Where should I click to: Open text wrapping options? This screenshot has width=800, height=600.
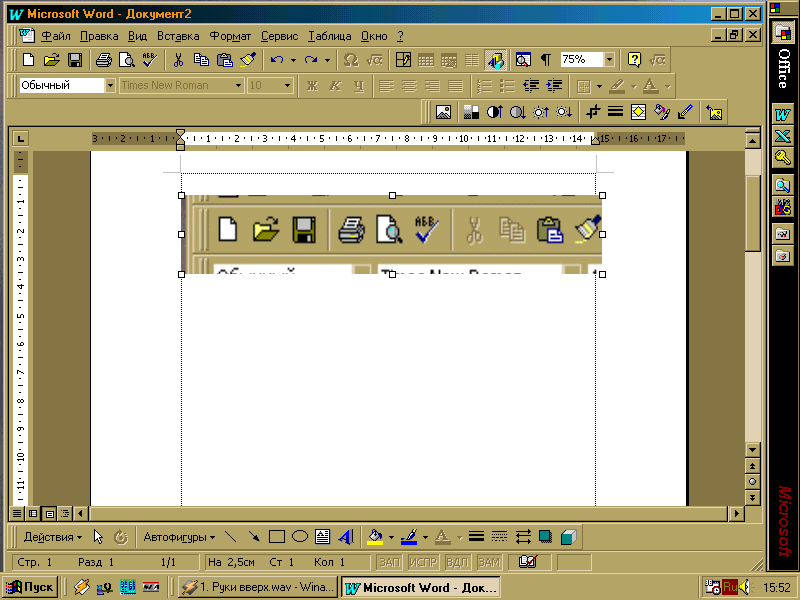point(639,112)
